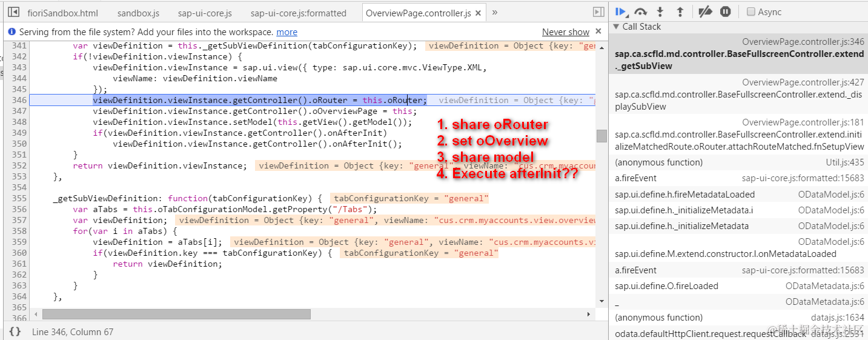Toggle pause on exceptions
Viewport: 868px width, 340px height.
click(x=725, y=12)
